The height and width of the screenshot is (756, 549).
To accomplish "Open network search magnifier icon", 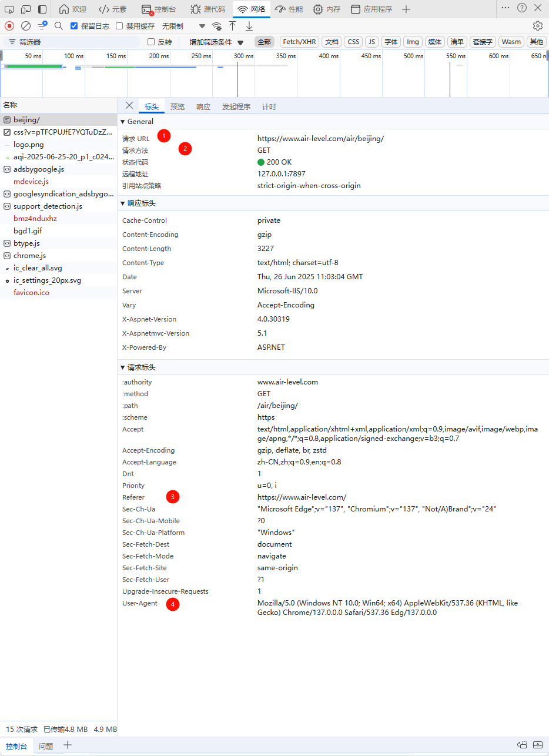I will 59,26.
